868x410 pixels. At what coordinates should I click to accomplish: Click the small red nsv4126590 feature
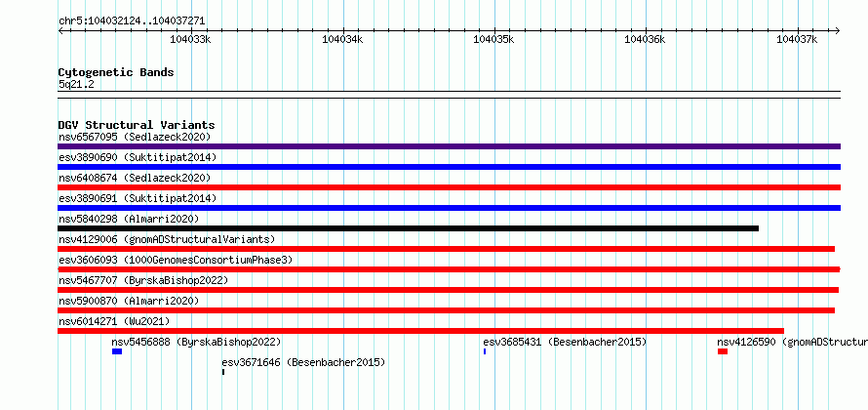pyautogui.click(x=723, y=351)
